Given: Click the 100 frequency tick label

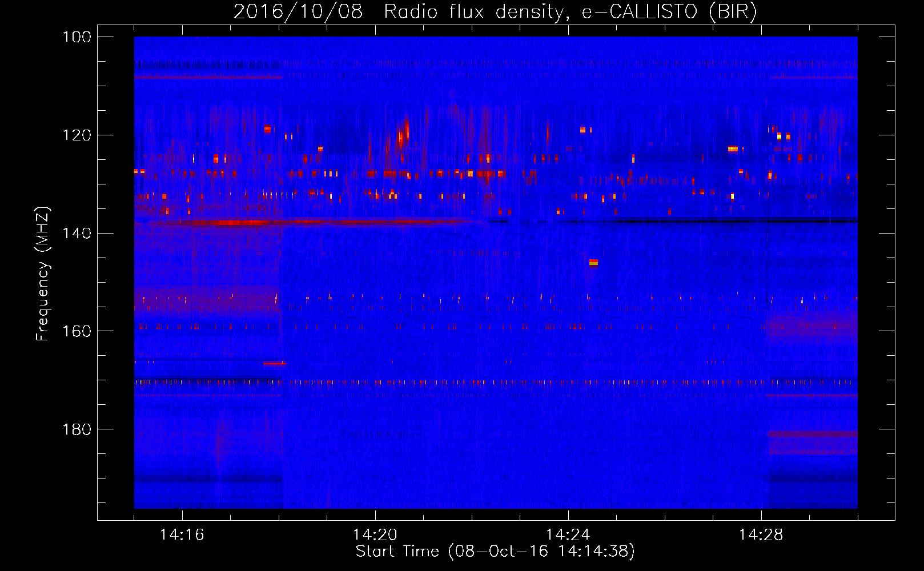Looking at the screenshot, I should [77, 37].
